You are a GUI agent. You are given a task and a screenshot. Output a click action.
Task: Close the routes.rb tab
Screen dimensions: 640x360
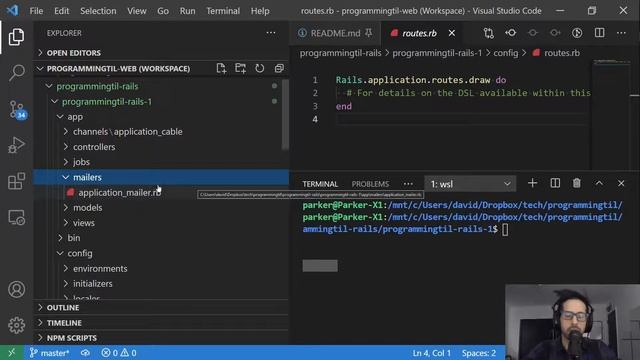coord(452,33)
